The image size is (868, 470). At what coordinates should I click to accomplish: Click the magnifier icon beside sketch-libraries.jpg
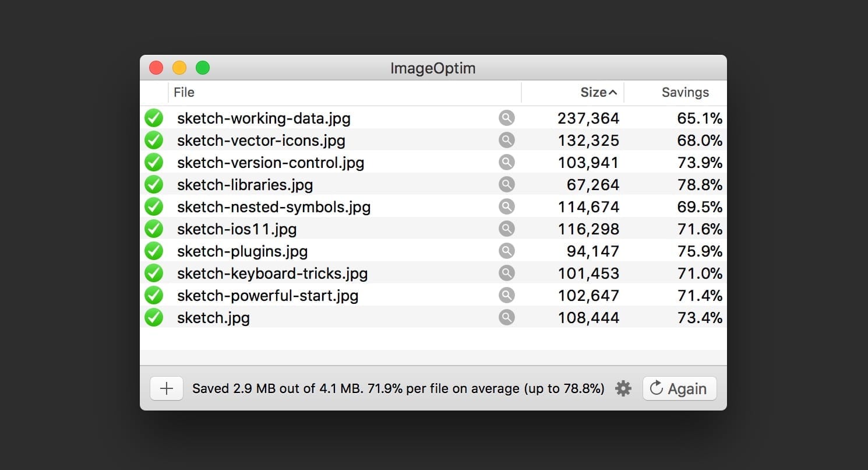point(506,184)
